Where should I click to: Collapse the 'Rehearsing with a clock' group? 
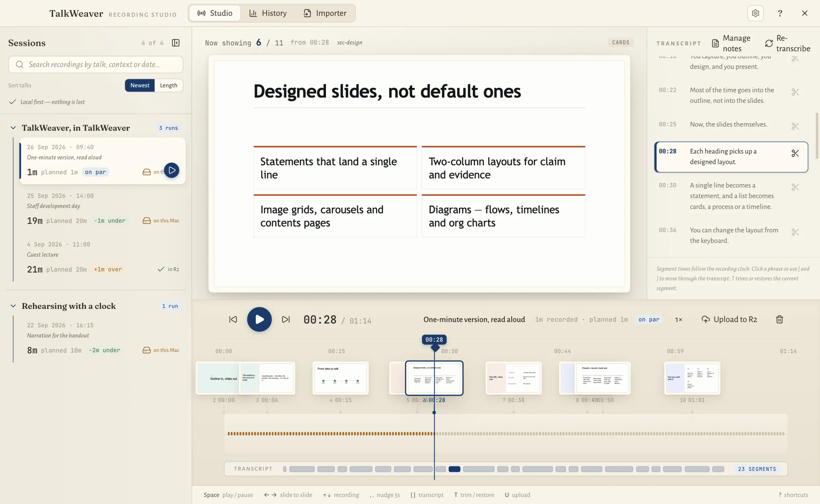pyautogui.click(x=13, y=306)
